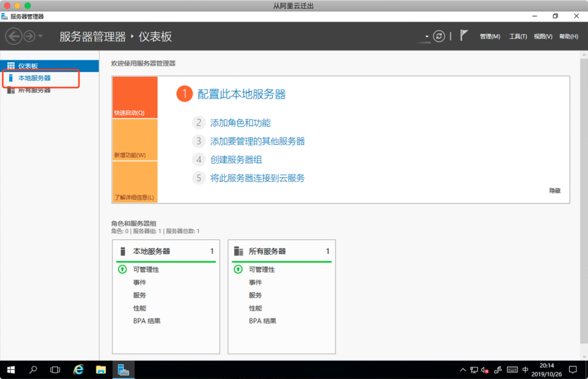Click the Windows Start button
The height and width of the screenshot is (379, 588).
[11, 370]
